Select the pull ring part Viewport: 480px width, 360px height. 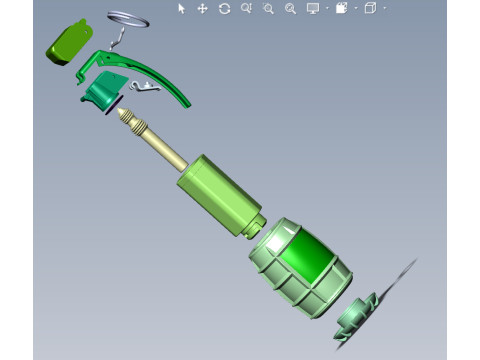coord(128,19)
